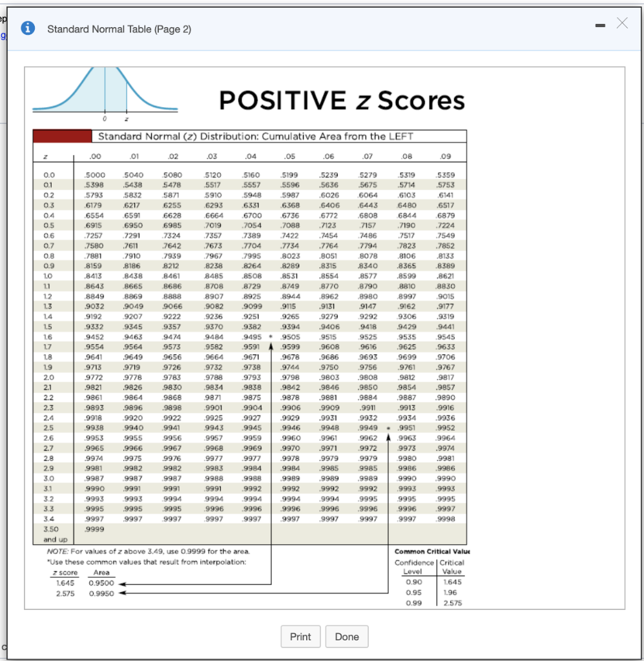Screen dimensions: 644x661
Task: Select column header .03
Action: point(212,156)
